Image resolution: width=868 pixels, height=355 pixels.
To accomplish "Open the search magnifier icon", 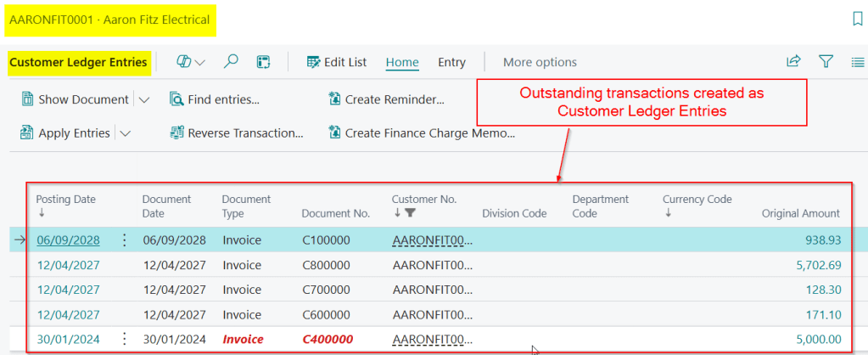I will 231,62.
